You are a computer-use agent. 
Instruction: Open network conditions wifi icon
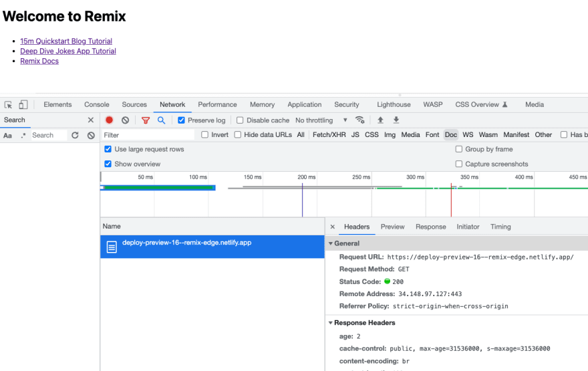click(x=360, y=120)
